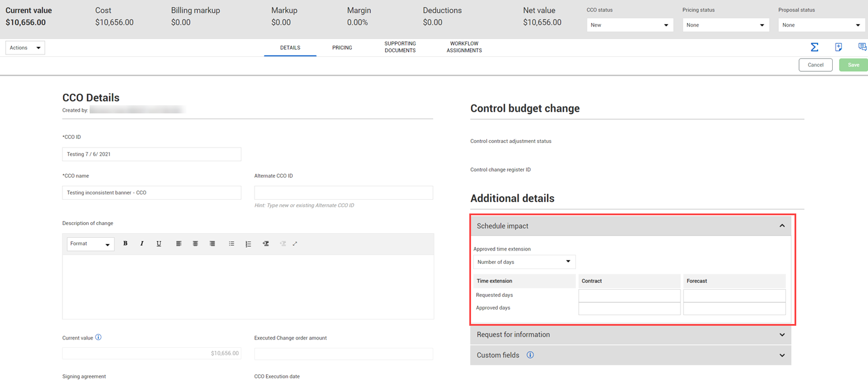Switch to the Details tab
The height and width of the screenshot is (383, 868).
click(x=290, y=47)
